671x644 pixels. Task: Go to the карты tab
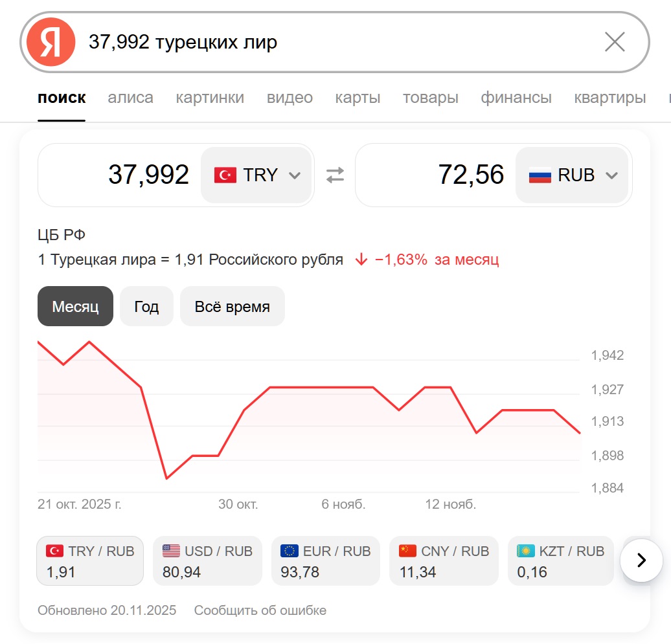click(358, 98)
